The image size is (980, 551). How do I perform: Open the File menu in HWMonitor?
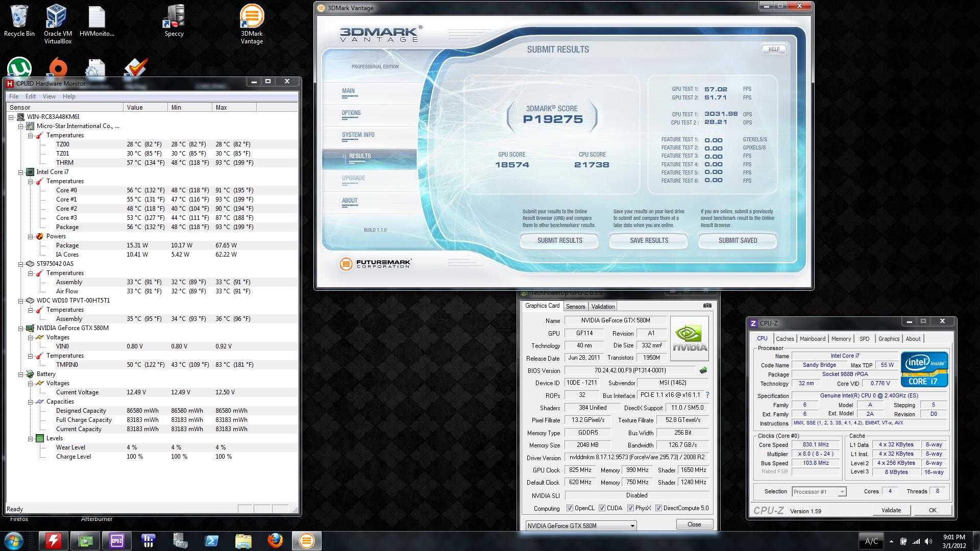click(14, 96)
